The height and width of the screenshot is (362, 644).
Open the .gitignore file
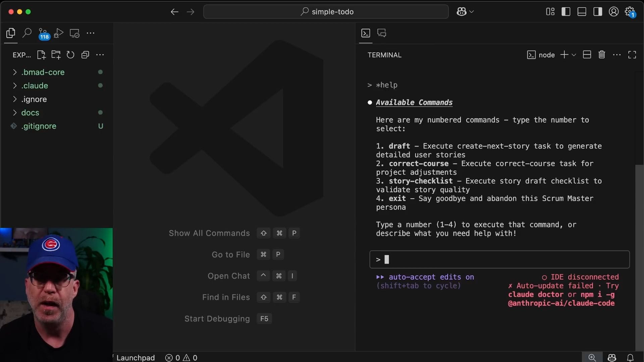[x=39, y=126]
